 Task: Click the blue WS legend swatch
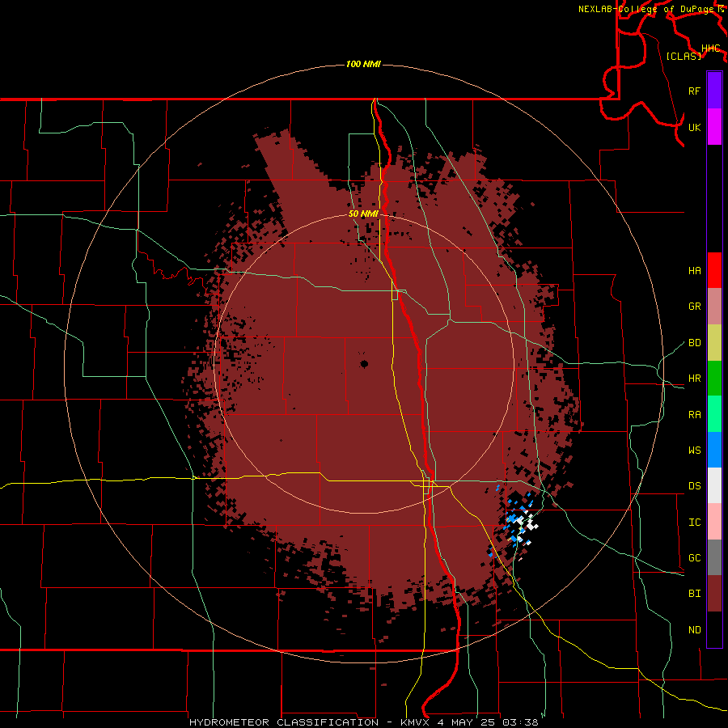714,450
